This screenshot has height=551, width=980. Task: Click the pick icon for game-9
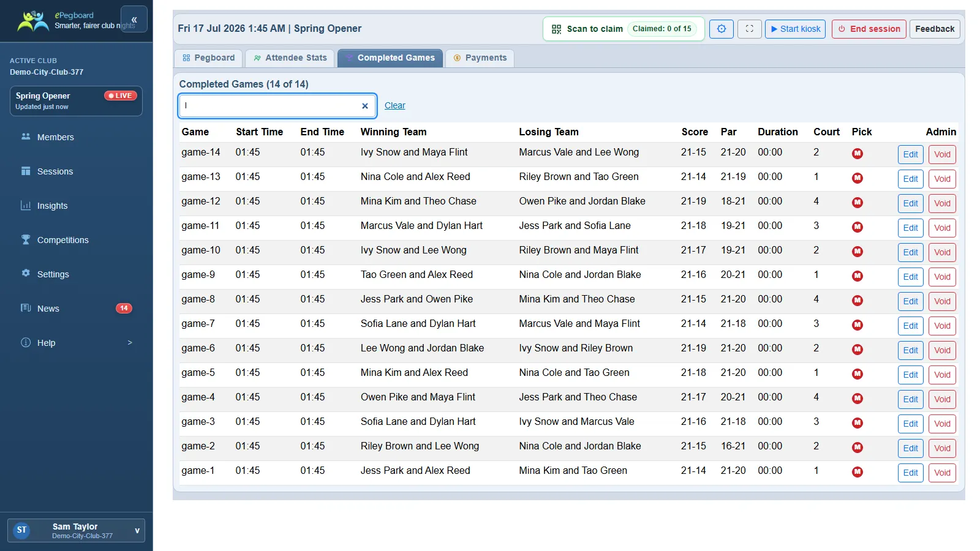(858, 276)
